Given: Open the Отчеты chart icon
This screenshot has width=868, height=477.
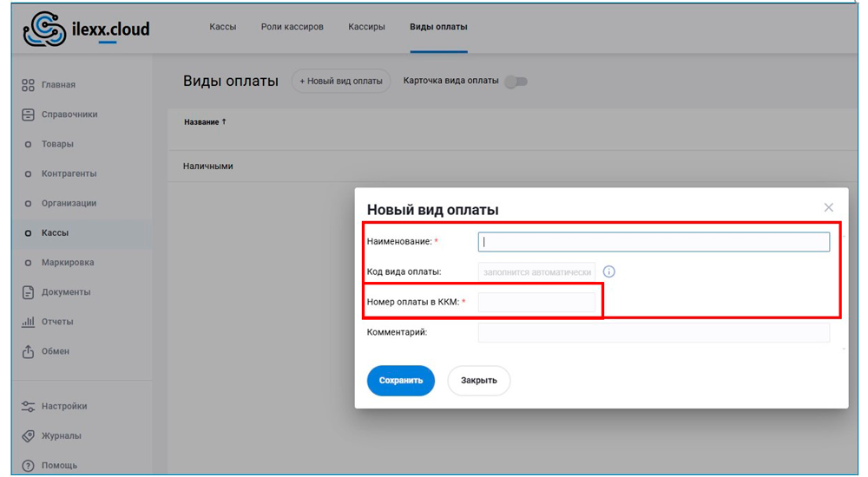Looking at the screenshot, I should coord(28,322).
